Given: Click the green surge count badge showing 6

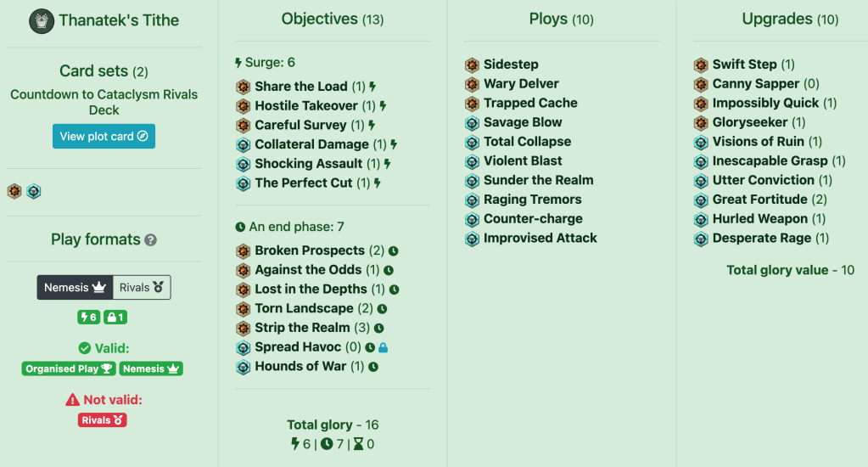Looking at the screenshot, I should (x=88, y=317).
